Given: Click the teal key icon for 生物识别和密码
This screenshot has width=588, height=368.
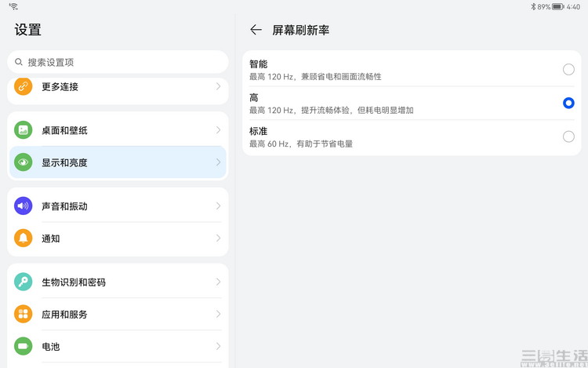Looking at the screenshot, I should point(24,282).
